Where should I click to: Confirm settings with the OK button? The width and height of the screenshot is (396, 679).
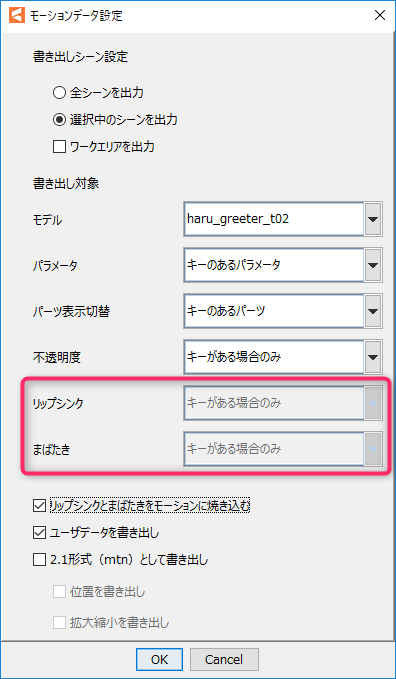coord(159,659)
